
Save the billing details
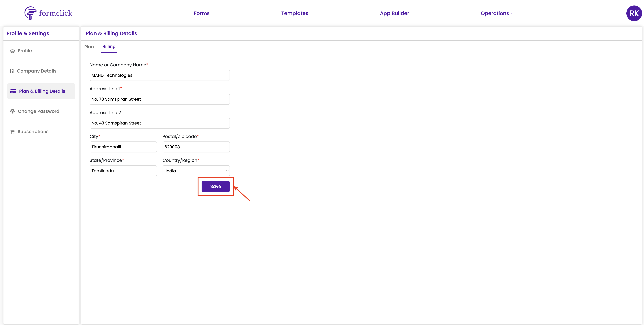coord(216,186)
